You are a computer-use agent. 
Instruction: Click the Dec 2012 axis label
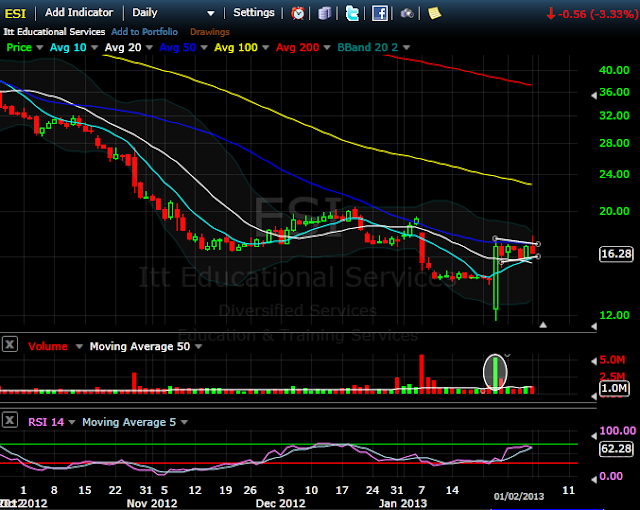click(280, 503)
